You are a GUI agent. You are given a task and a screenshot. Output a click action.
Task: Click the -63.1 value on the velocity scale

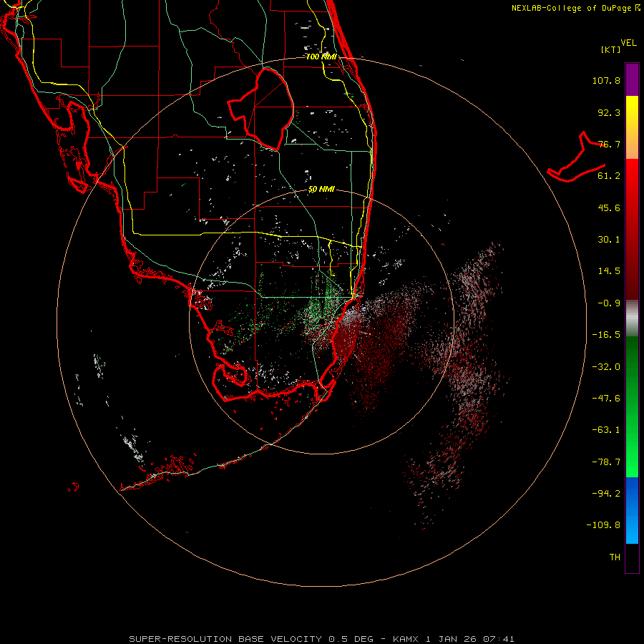(x=606, y=430)
